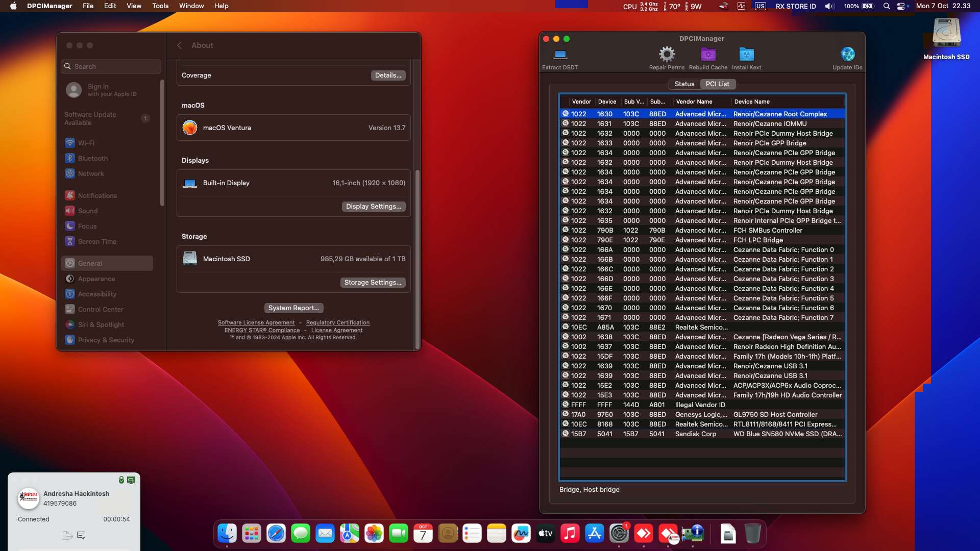The height and width of the screenshot is (551, 980).
Task: Open App Store from the Dock
Action: [x=595, y=534]
